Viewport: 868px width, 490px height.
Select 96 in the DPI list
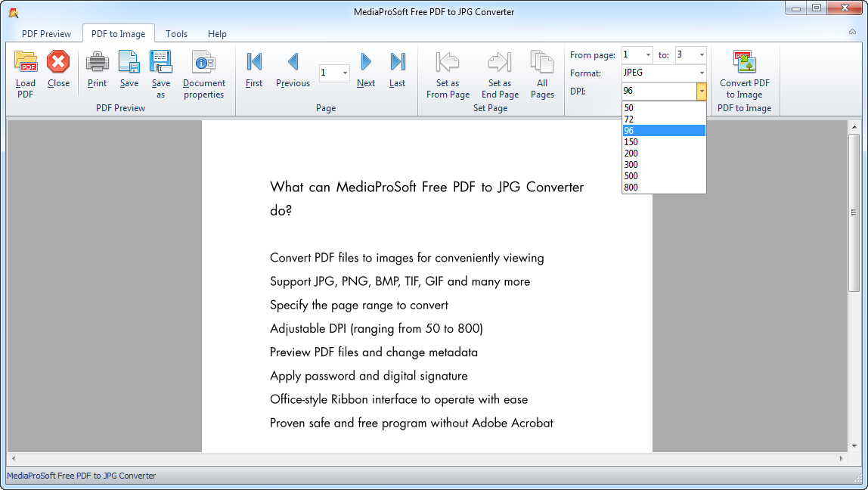point(664,131)
